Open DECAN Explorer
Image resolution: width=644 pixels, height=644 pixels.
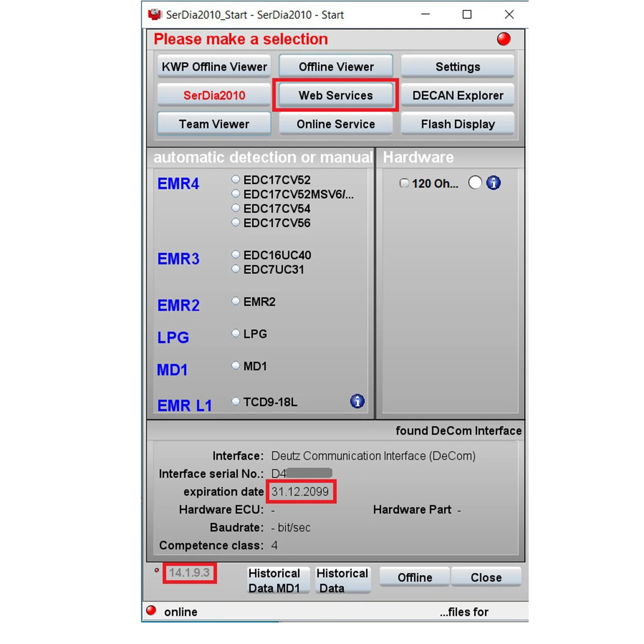[458, 95]
